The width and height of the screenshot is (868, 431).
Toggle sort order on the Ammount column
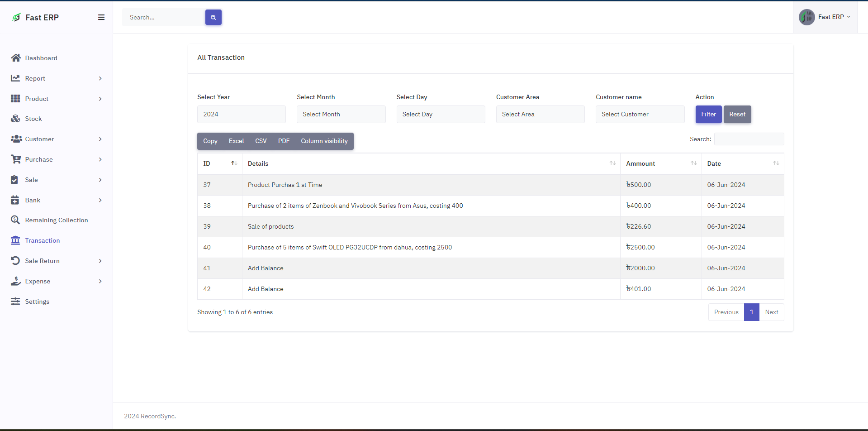(x=660, y=163)
